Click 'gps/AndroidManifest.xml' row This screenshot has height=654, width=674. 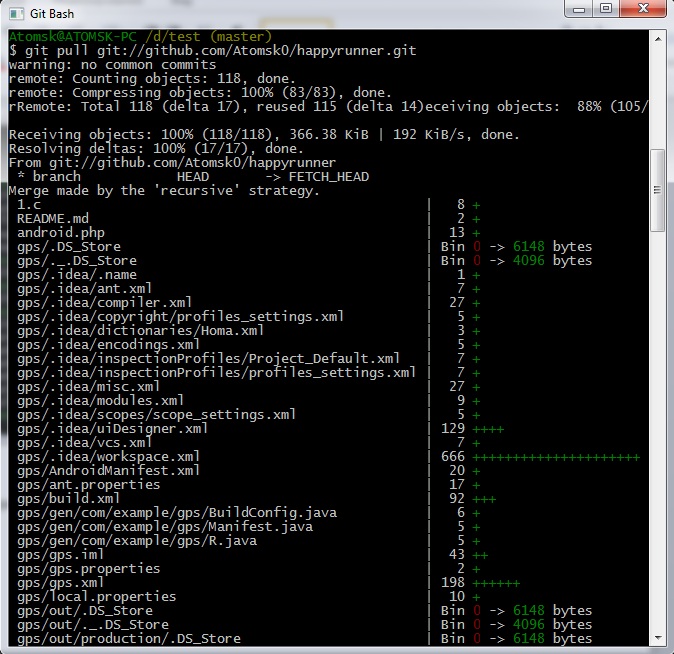pos(249,471)
